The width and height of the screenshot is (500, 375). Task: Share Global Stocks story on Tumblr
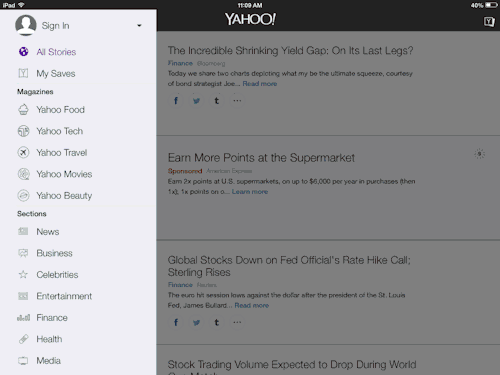pyautogui.click(x=217, y=322)
